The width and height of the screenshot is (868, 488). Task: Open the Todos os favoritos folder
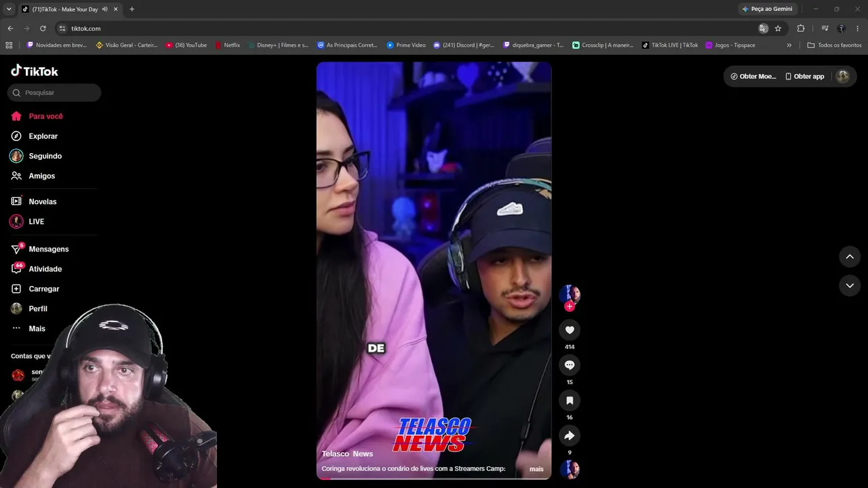pos(835,45)
